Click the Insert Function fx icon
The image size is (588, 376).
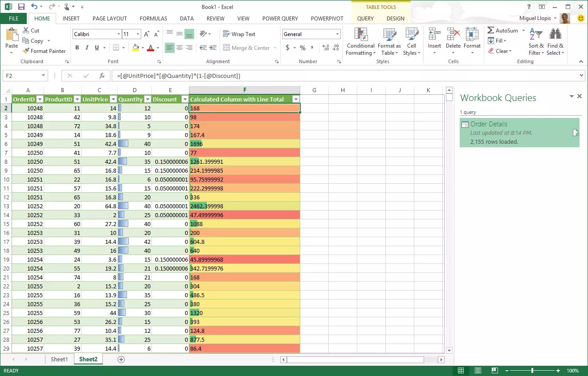(x=102, y=76)
